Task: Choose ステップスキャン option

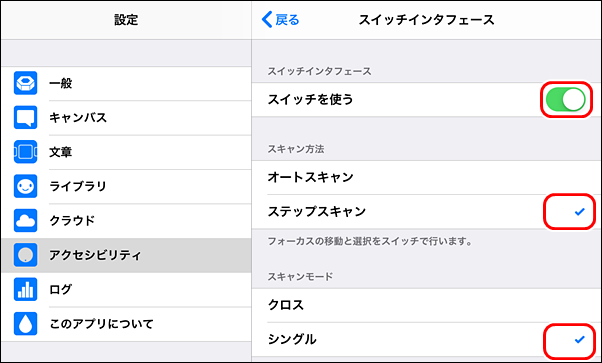Action: point(427,211)
